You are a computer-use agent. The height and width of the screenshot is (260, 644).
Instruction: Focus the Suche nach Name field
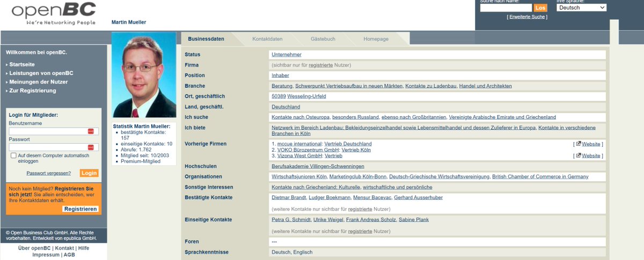(x=506, y=8)
